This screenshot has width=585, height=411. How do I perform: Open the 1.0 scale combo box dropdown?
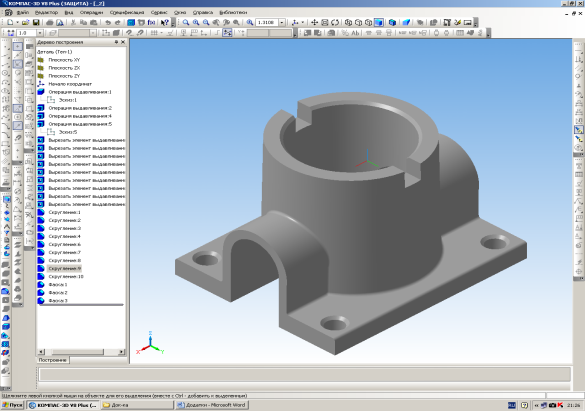tap(40, 33)
